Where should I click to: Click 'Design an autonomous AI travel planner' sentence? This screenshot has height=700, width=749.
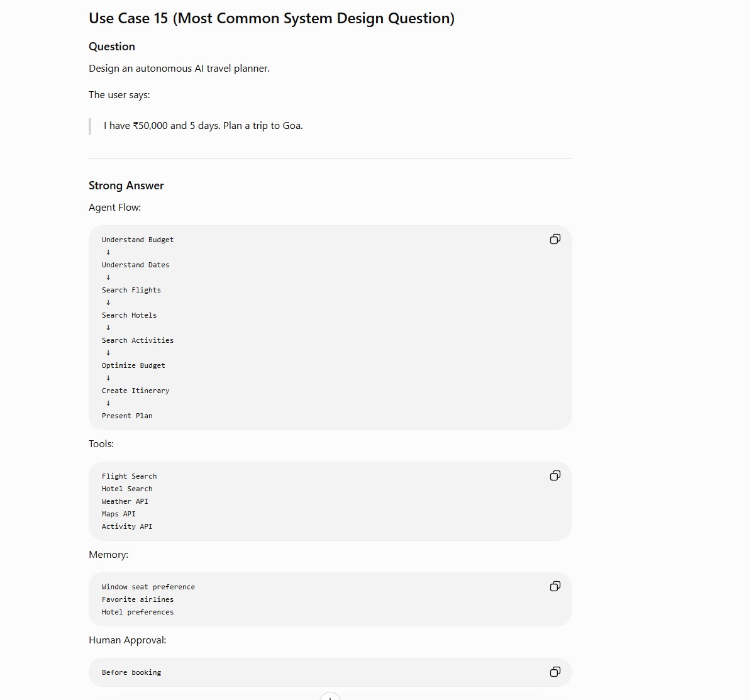click(179, 69)
